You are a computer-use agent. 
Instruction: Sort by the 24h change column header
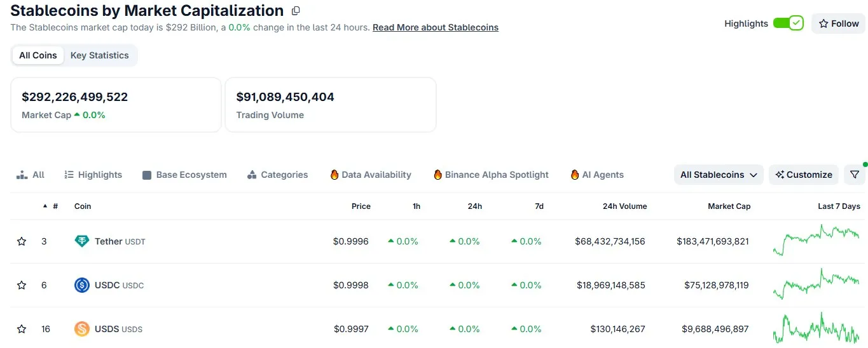pos(474,206)
